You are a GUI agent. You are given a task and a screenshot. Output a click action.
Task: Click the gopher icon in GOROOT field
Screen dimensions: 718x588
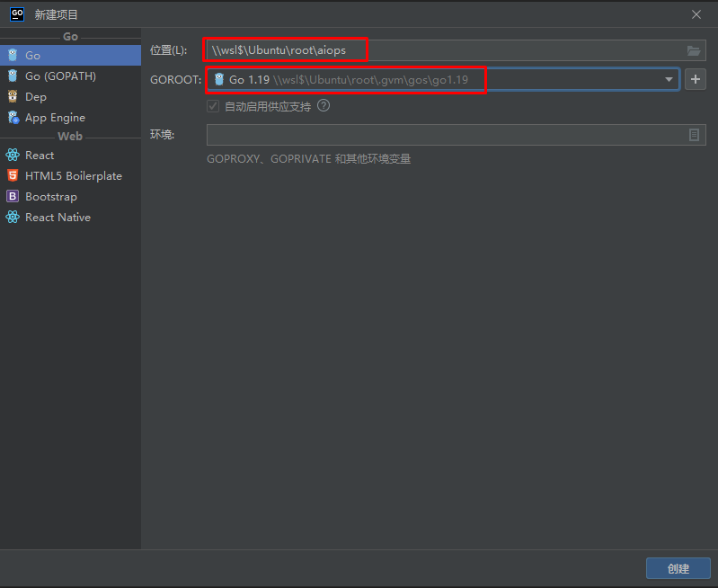point(219,79)
